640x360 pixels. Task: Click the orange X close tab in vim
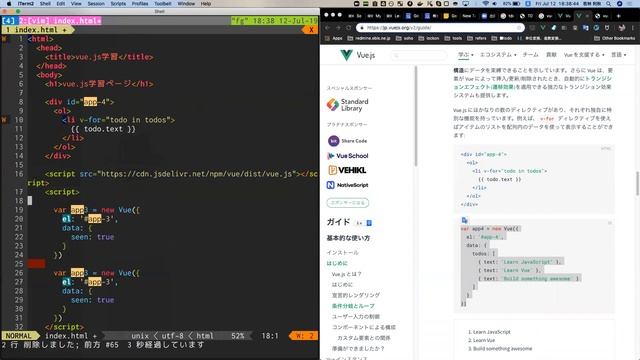point(311,30)
